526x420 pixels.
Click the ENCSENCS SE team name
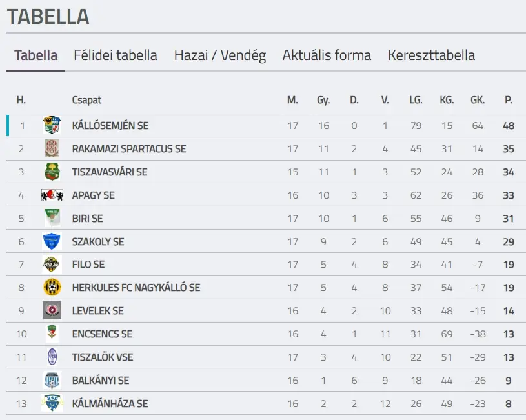point(103,334)
